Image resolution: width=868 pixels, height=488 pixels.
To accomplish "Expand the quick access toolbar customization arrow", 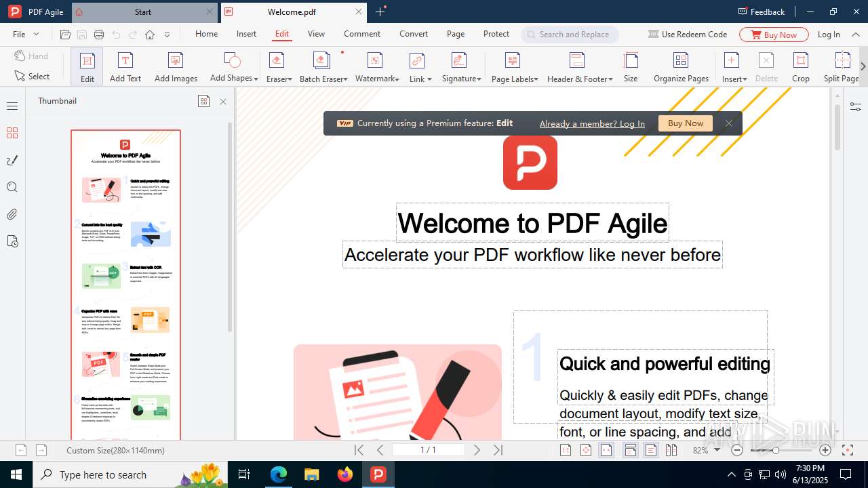I will click(x=167, y=35).
